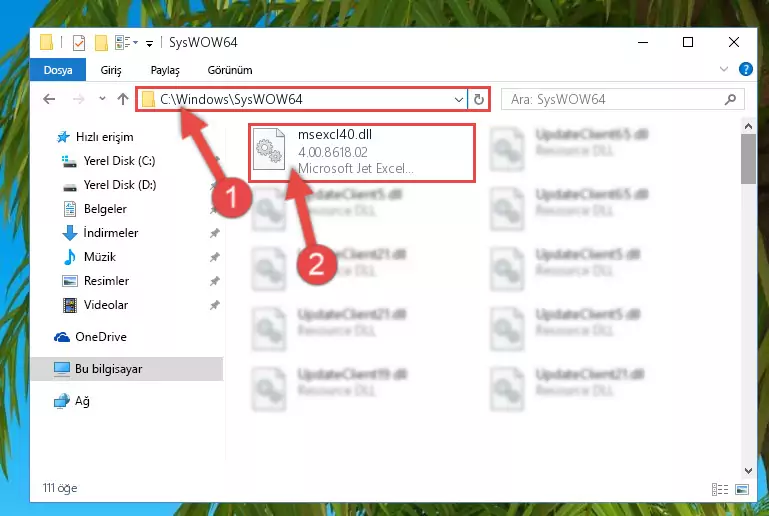
Task: Click the pin icon next to Müzik
Action: tap(214, 257)
